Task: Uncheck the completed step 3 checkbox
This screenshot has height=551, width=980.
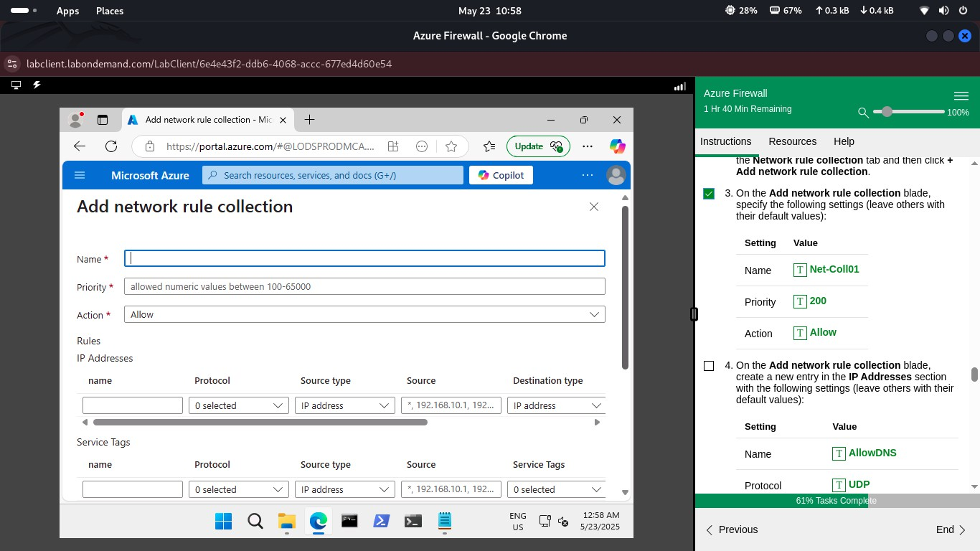Action: click(x=709, y=193)
